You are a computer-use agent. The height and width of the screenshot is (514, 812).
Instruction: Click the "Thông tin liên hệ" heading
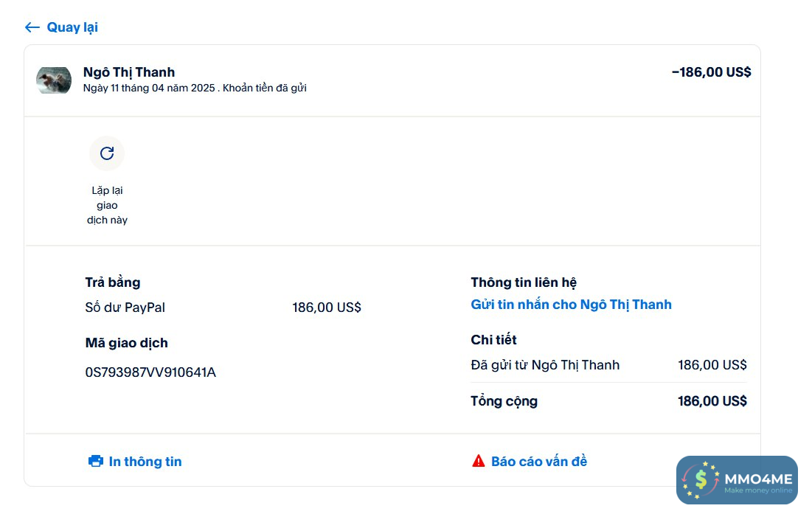click(524, 282)
